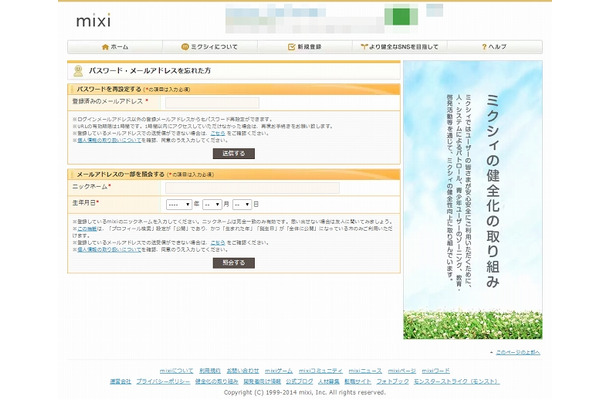Open footer link 運営会社
The image size is (610, 400).
tap(121, 382)
